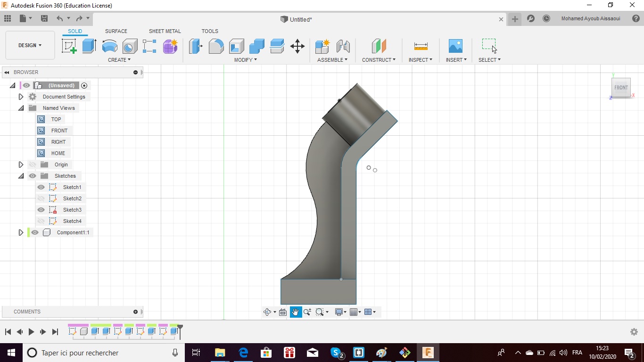This screenshot has width=644, height=362.
Task: Select the Revolve tool icon
Action: click(x=109, y=46)
